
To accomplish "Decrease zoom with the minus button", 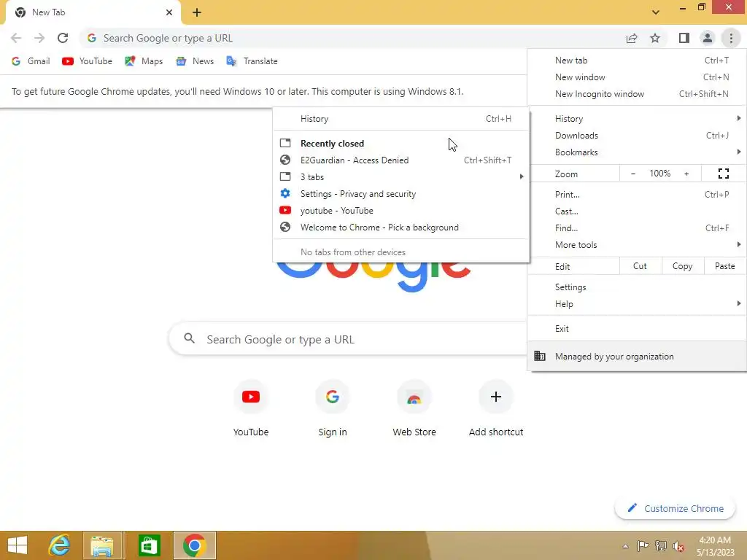I will click(x=633, y=174).
